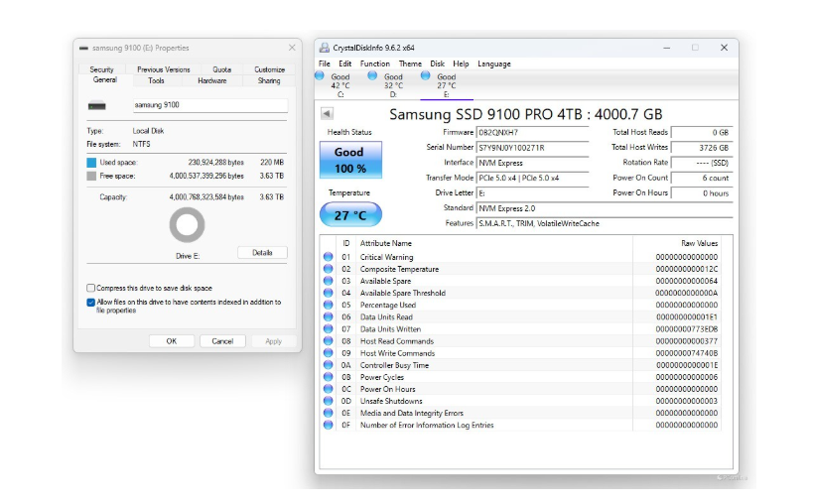Click the Unsafe Shutdowns status orb
Viewport: 813px width, 504px height.
click(x=328, y=401)
